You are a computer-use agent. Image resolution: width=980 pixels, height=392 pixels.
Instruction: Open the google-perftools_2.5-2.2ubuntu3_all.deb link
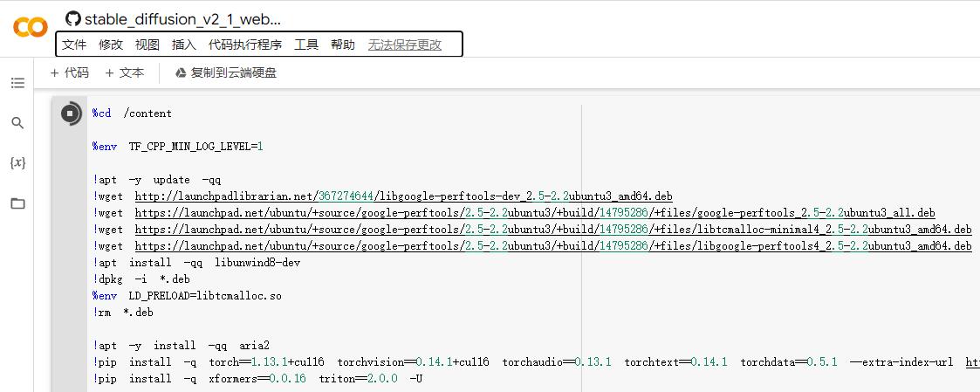pyautogui.click(x=535, y=212)
